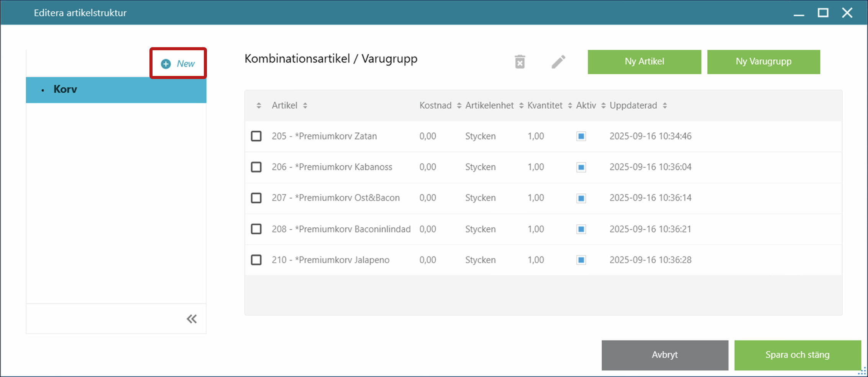Toggle Aktiv for 208 Premiumkorv Baconinlindad
868x377 pixels.
(x=581, y=229)
